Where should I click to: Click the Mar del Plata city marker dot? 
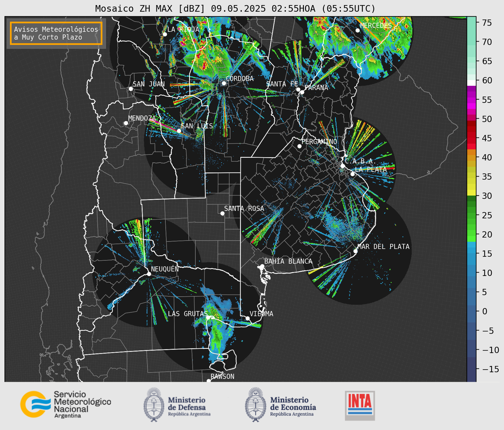click(356, 251)
